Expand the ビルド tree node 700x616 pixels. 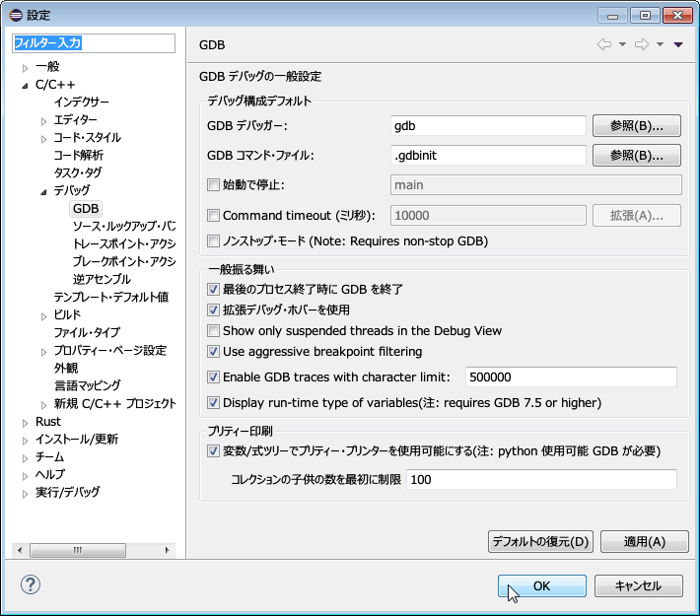click(43, 316)
